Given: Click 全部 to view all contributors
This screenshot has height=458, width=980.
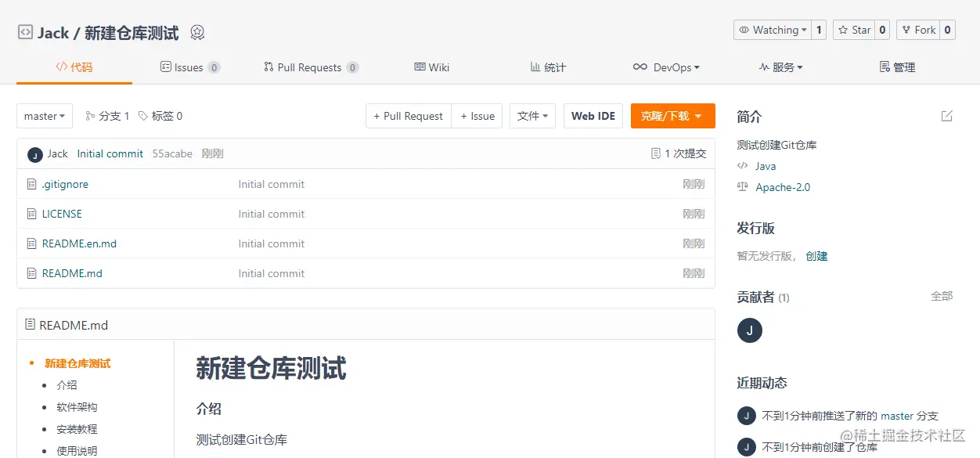Looking at the screenshot, I should pyautogui.click(x=942, y=296).
